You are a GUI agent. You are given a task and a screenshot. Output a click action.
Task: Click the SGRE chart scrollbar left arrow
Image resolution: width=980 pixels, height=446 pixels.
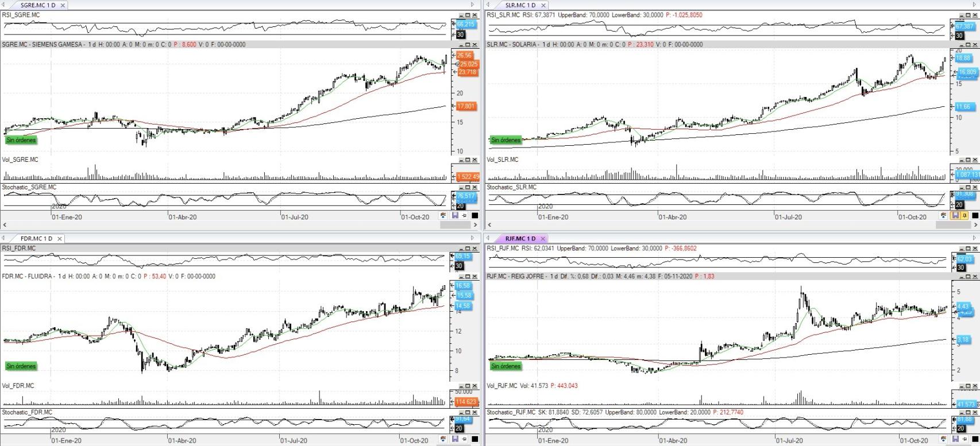click(5, 225)
